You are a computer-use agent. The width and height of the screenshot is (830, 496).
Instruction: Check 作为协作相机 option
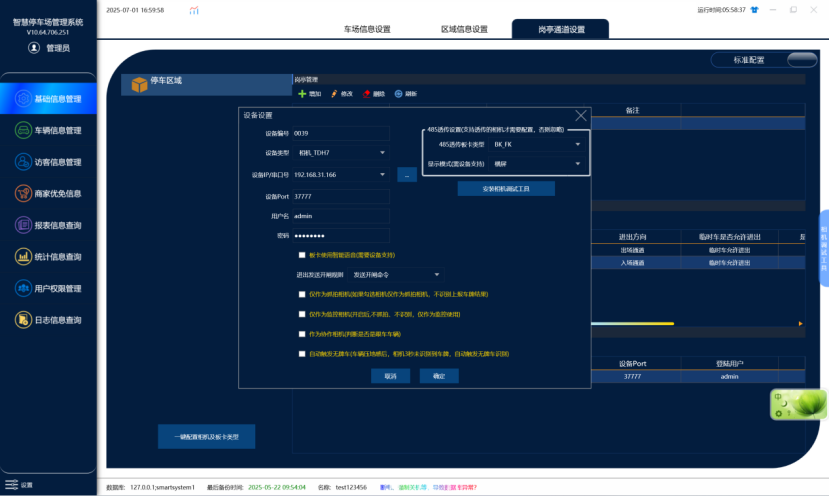coord(302,334)
